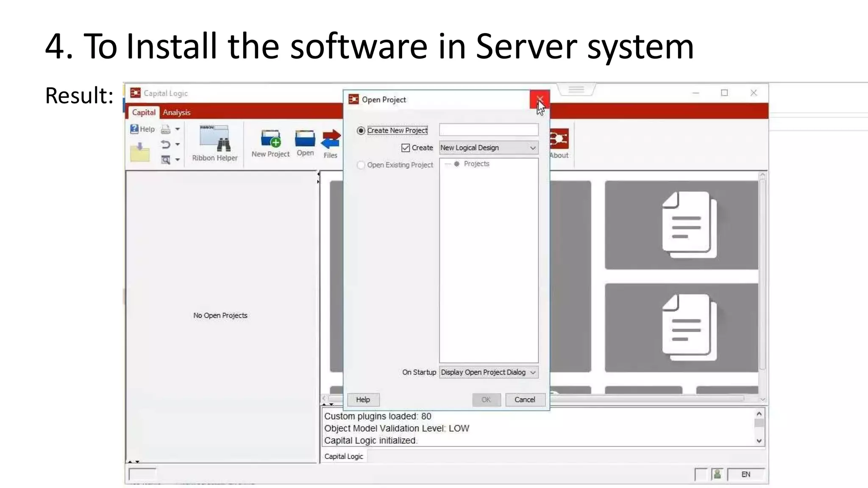Click the zoom magnifier icon in ribbon
The image size is (868, 488).
tap(165, 160)
